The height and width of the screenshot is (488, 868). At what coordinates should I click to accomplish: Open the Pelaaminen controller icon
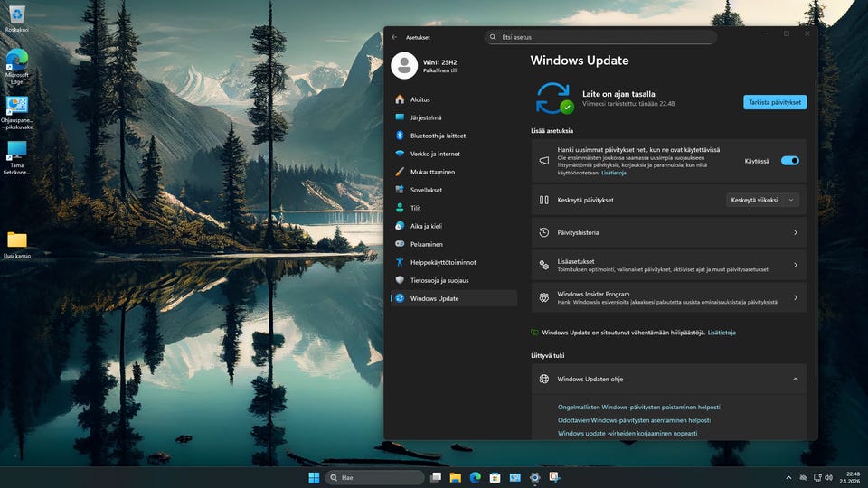(400, 244)
